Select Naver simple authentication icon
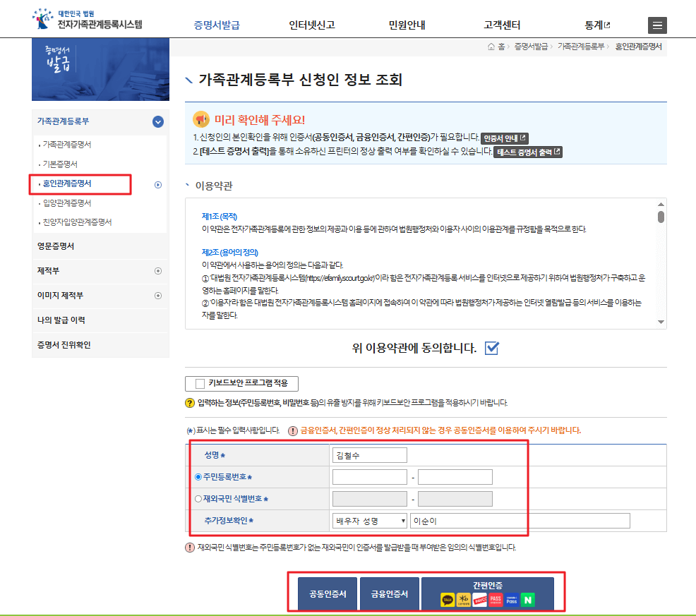 point(527,598)
